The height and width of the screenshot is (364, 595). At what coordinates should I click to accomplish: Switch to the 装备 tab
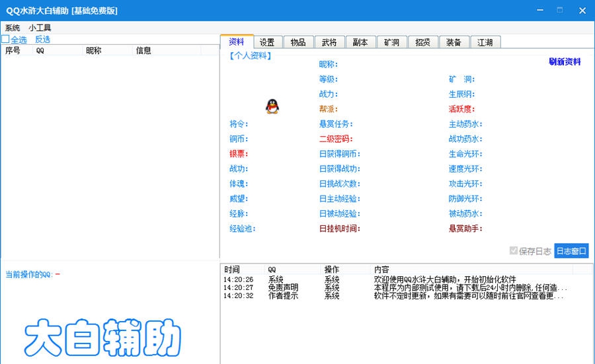tap(454, 42)
